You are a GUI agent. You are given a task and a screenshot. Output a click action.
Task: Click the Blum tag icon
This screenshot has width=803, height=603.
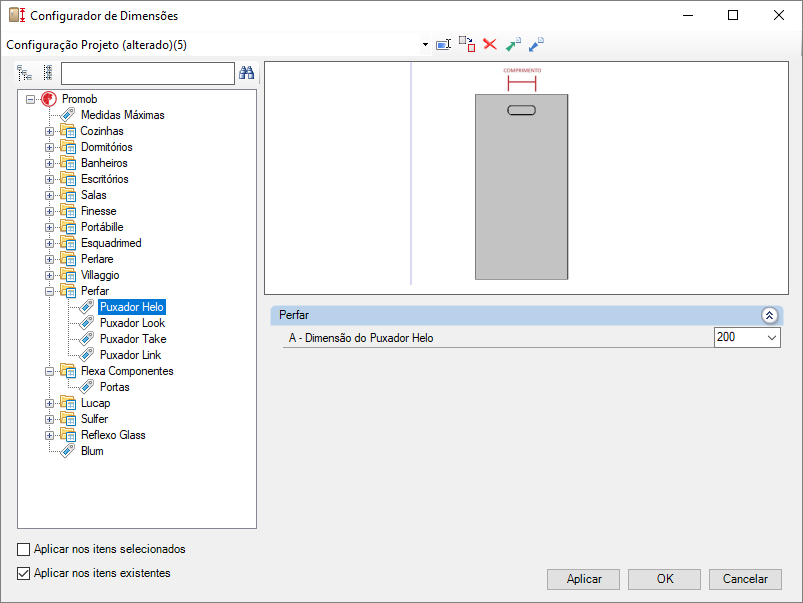coord(68,451)
